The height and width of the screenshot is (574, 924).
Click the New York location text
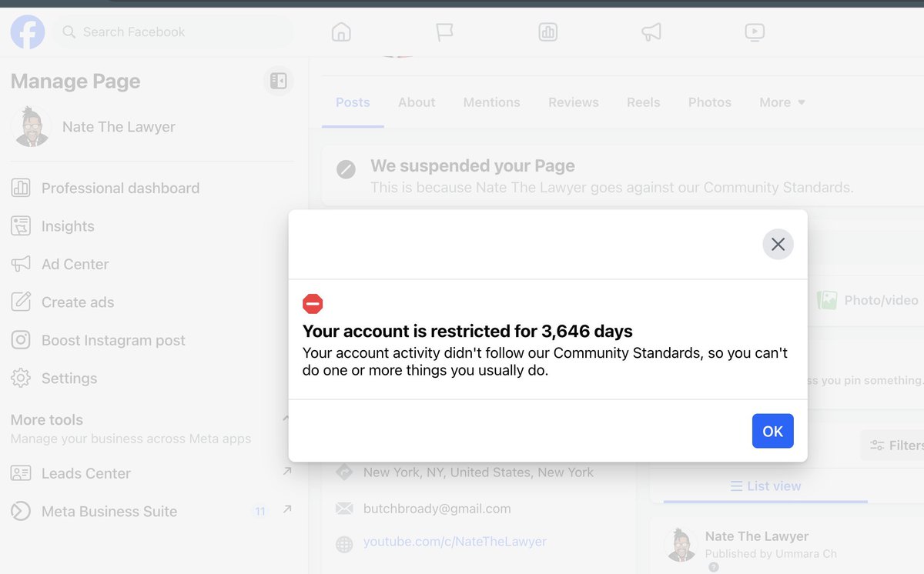(x=478, y=472)
